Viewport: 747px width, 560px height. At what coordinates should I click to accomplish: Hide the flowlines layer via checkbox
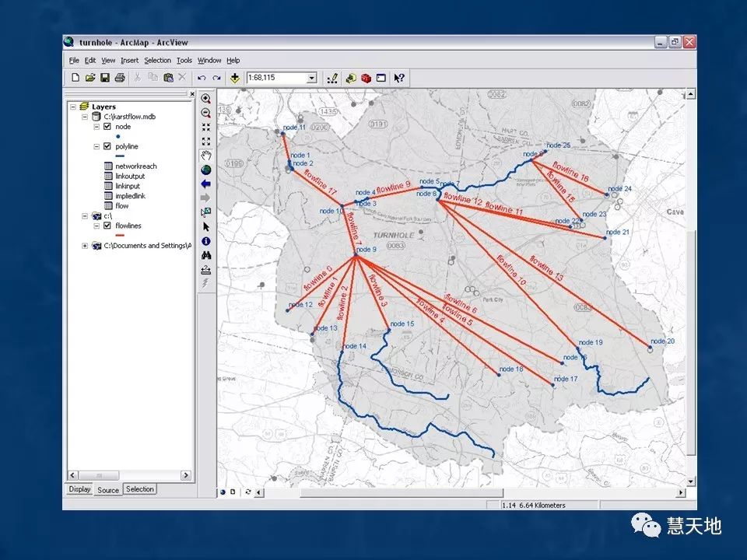[x=107, y=226]
